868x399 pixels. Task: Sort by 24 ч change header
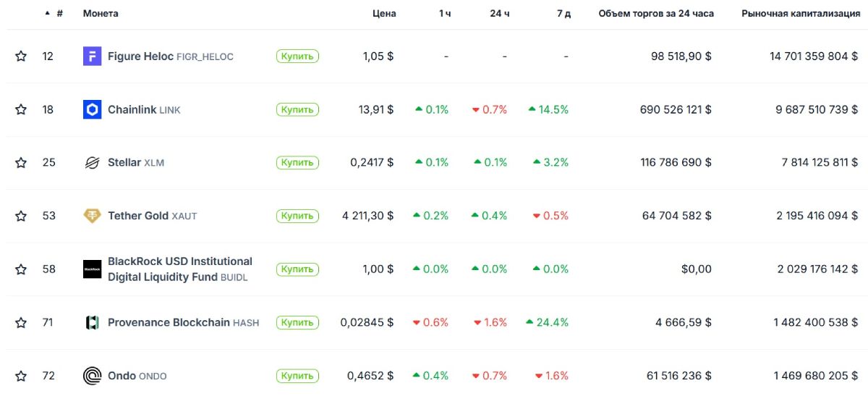click(499, 14)
